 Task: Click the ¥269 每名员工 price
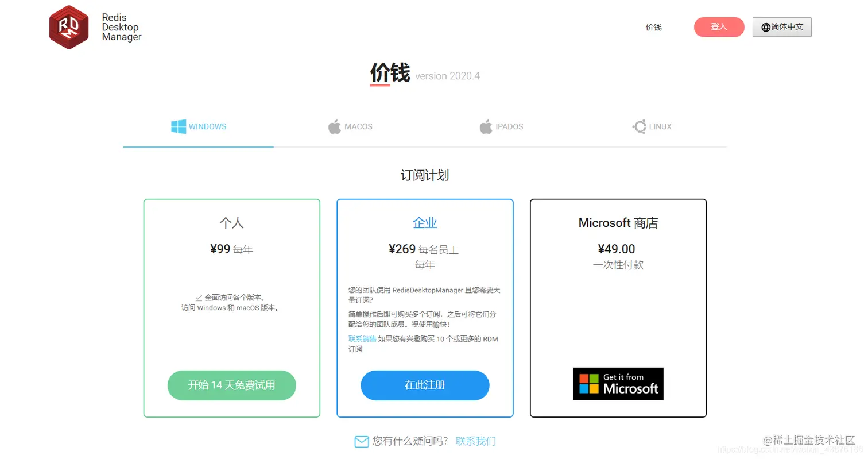[424, 249]
